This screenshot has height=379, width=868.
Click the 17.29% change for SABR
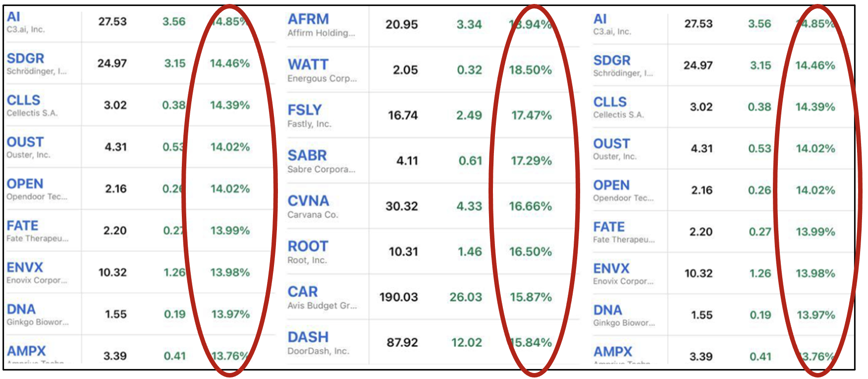click(x=532, y=161)
